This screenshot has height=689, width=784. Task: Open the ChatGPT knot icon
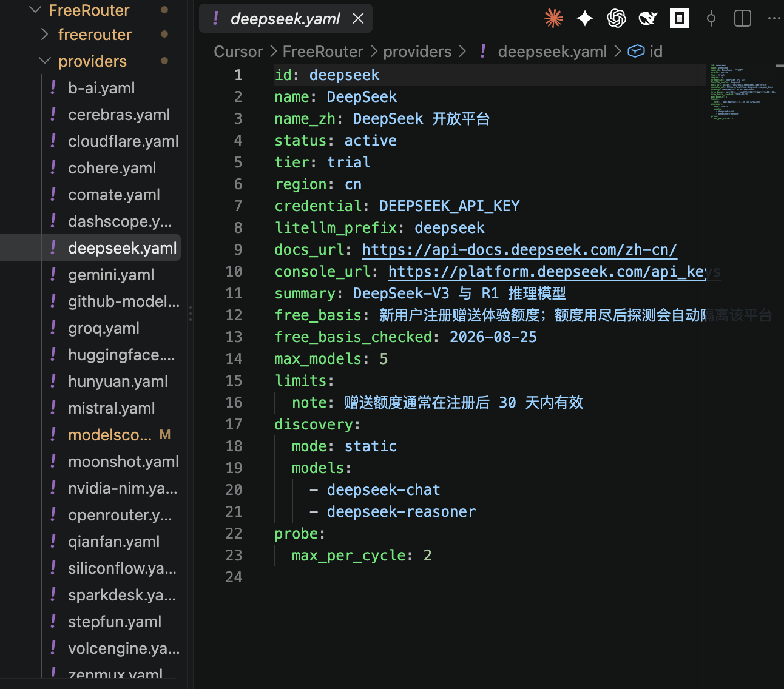[617, 18]
